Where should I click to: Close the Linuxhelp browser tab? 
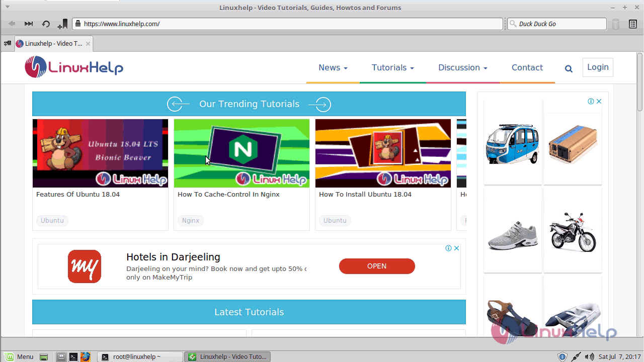88,44
